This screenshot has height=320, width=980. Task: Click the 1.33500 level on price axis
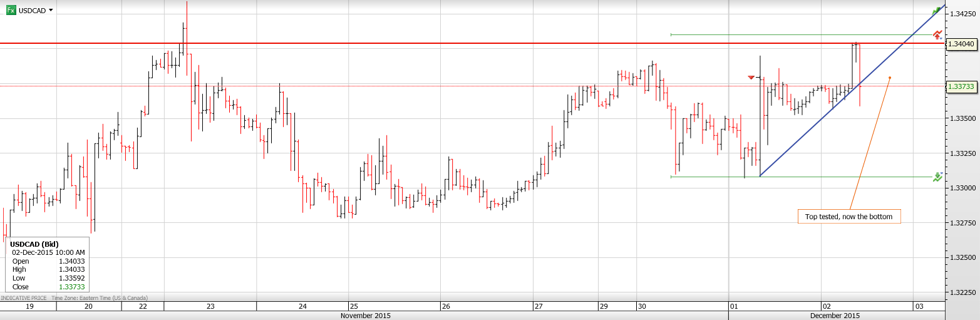961,118
